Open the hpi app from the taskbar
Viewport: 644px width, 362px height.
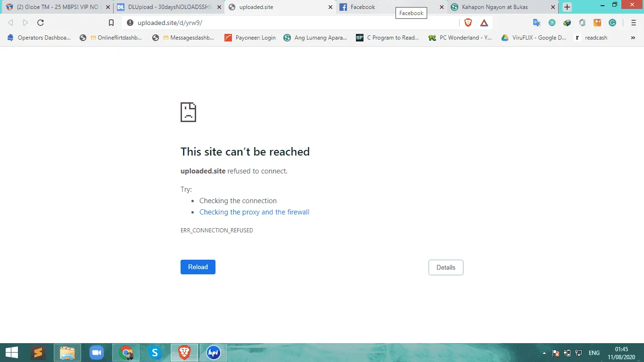[x=214, y=353]
